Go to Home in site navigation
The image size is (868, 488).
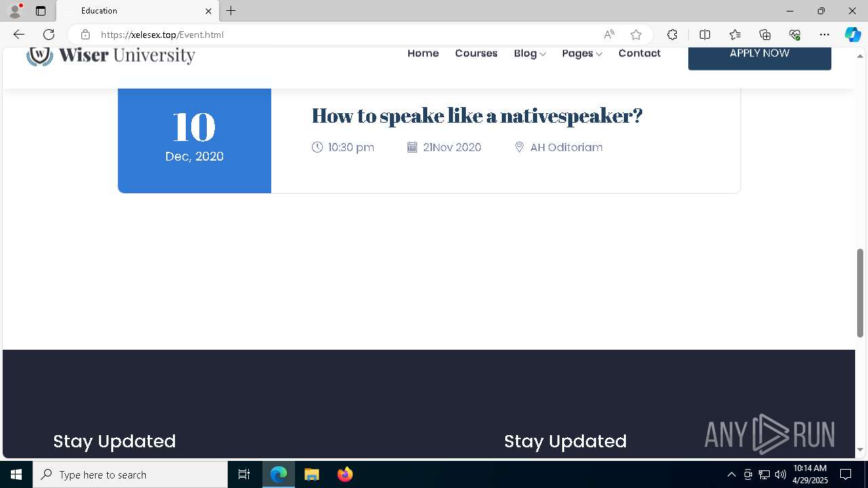click(423, 54)
